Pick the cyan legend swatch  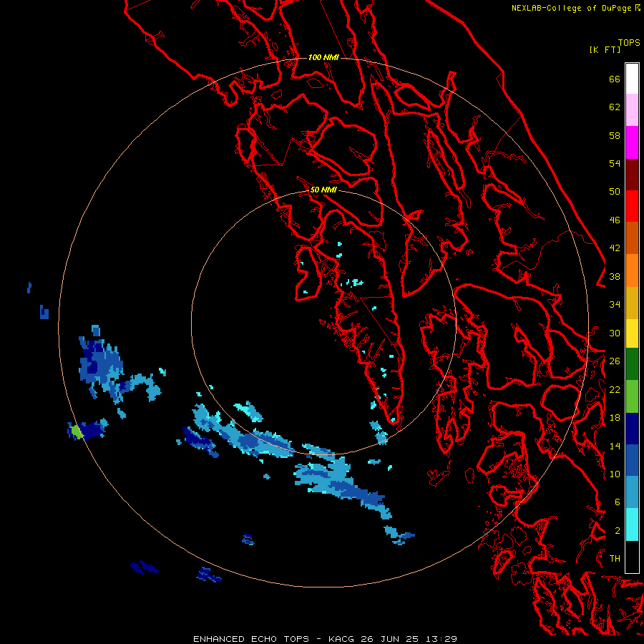[x=632, y=525]
